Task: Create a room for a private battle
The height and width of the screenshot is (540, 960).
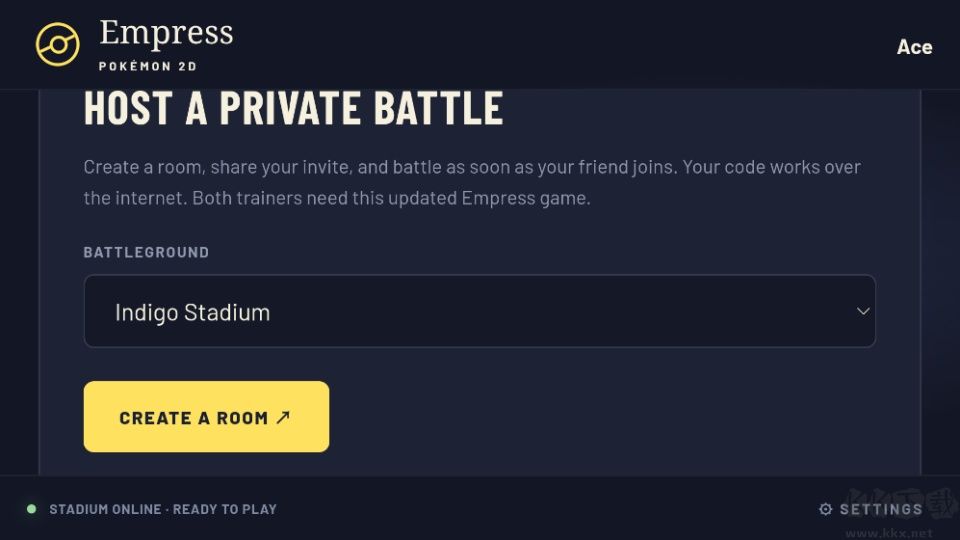Action: point(206,417)
